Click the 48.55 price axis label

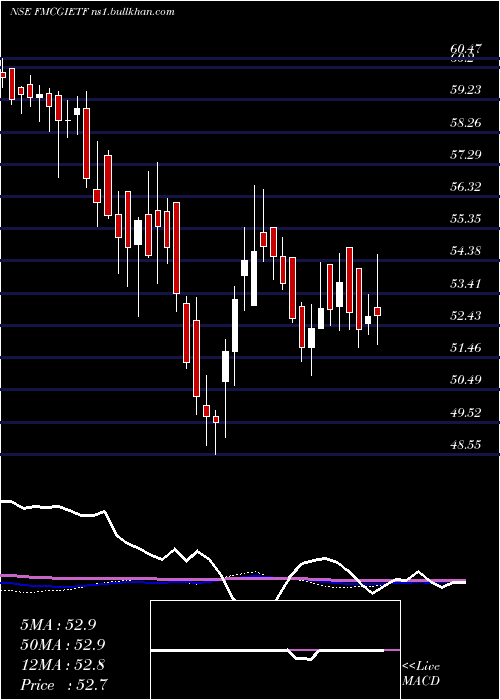point(466,445)
